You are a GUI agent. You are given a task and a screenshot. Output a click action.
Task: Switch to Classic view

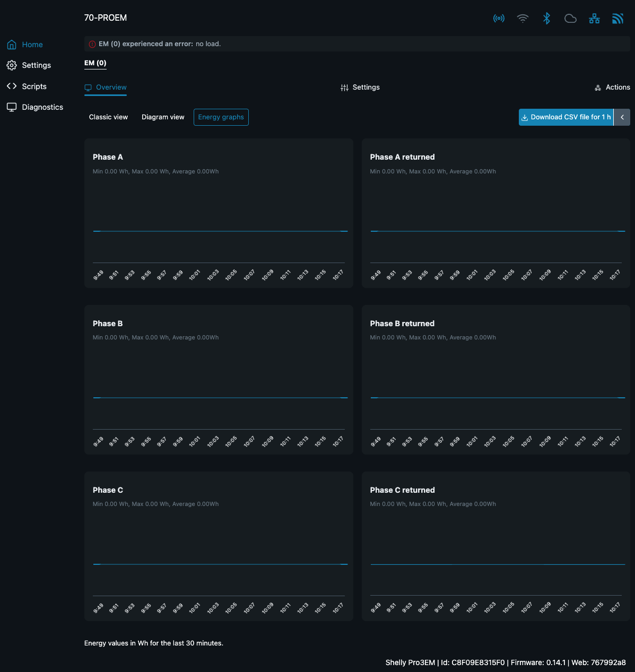(108, 117)
